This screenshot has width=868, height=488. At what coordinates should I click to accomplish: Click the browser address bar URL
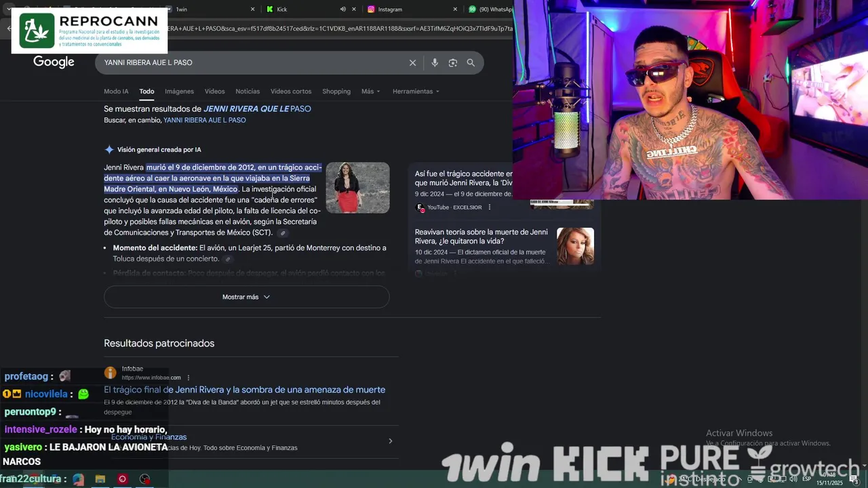(339, 28)
